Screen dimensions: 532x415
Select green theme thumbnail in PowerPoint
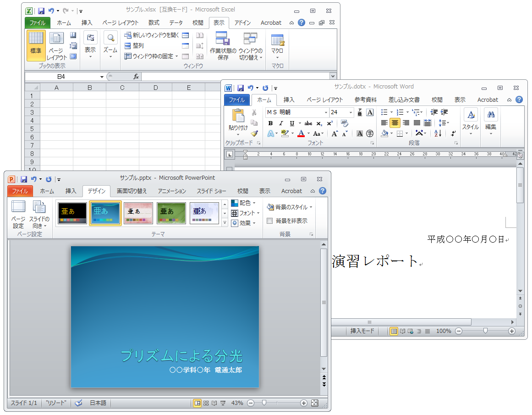coord(171,213)
